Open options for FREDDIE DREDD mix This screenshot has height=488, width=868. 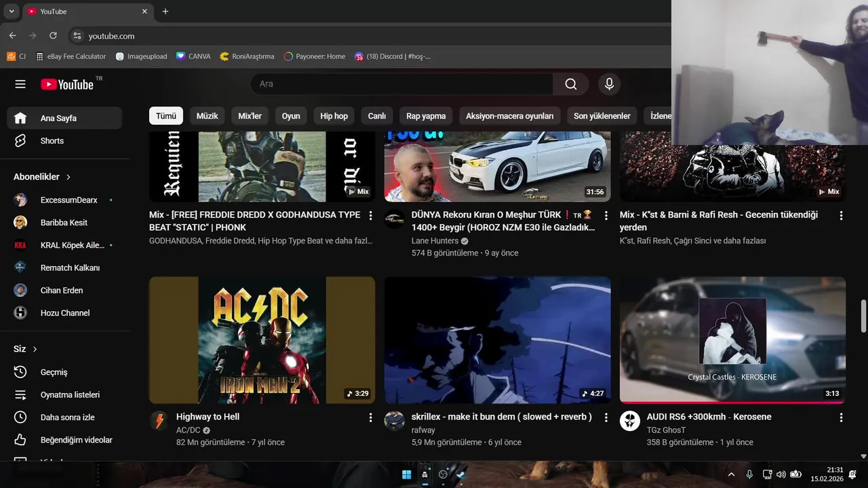point(370,216)
